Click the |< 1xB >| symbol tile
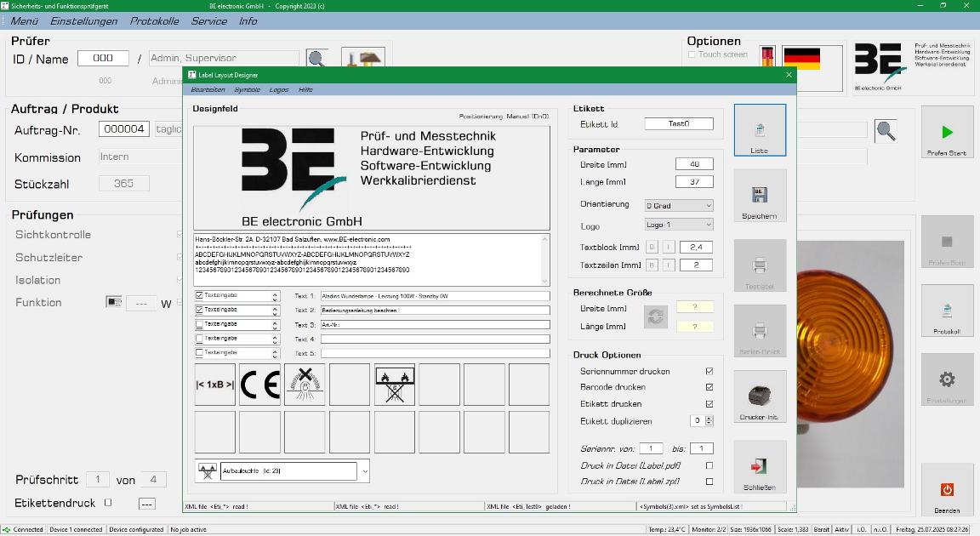This screenshot has height=536, width=980. [x=214, y=385]
